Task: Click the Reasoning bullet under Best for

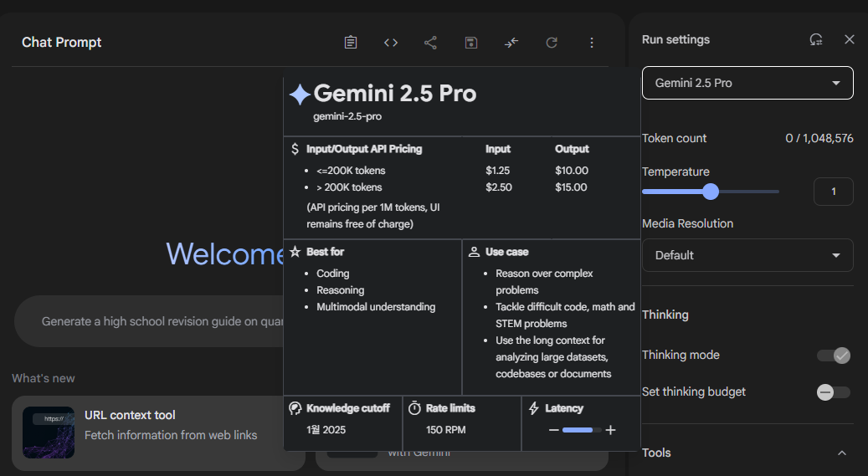Action: pyautogui.click(x=341, y=290)
